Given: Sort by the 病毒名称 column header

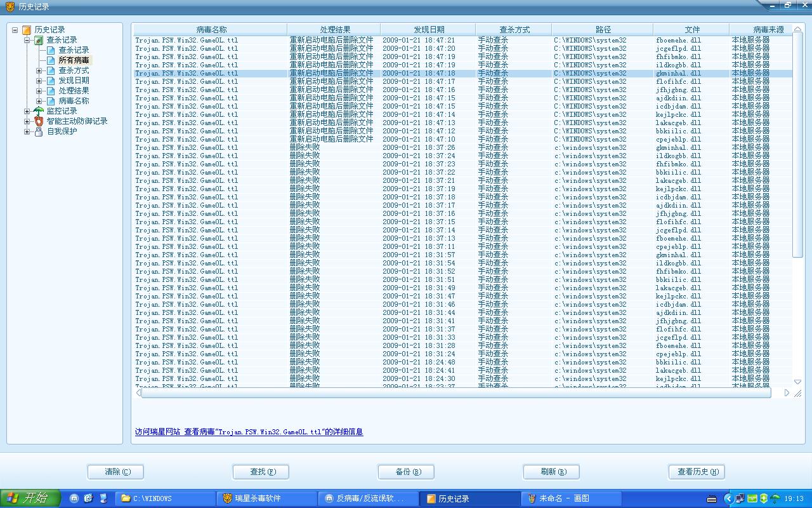Looking at the screenshot, I should 211,30.
